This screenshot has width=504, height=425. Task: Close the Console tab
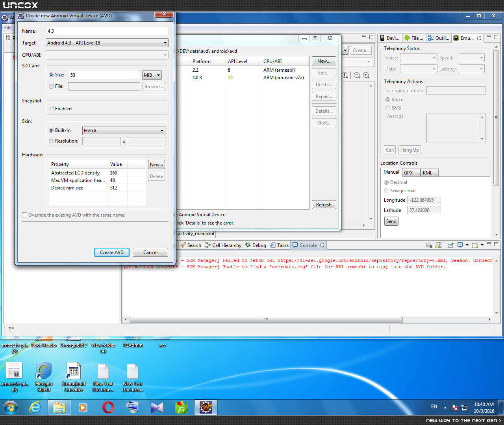(x=322, y=245)
